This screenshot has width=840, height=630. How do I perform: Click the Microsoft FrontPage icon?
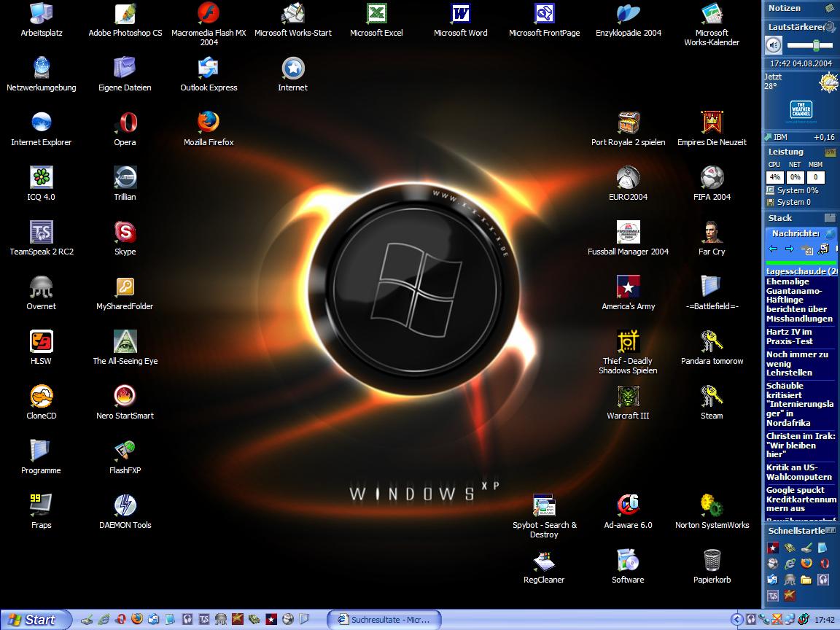pos(544,15)
